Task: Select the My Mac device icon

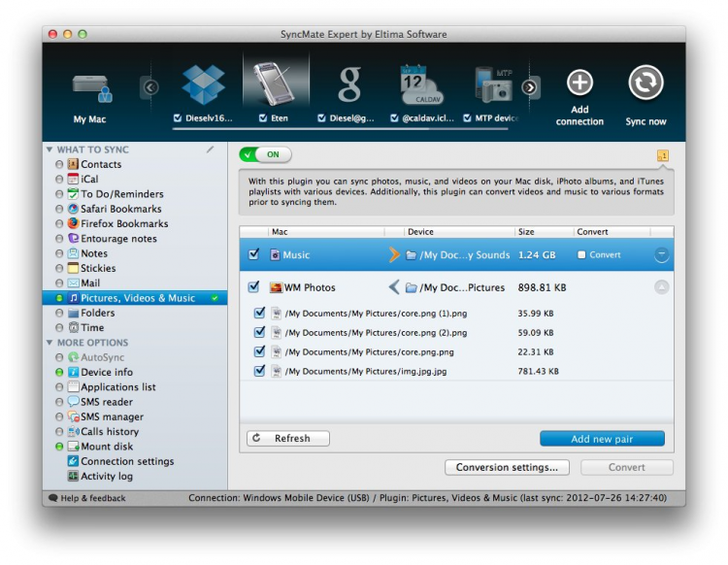Action: [92, 88]
